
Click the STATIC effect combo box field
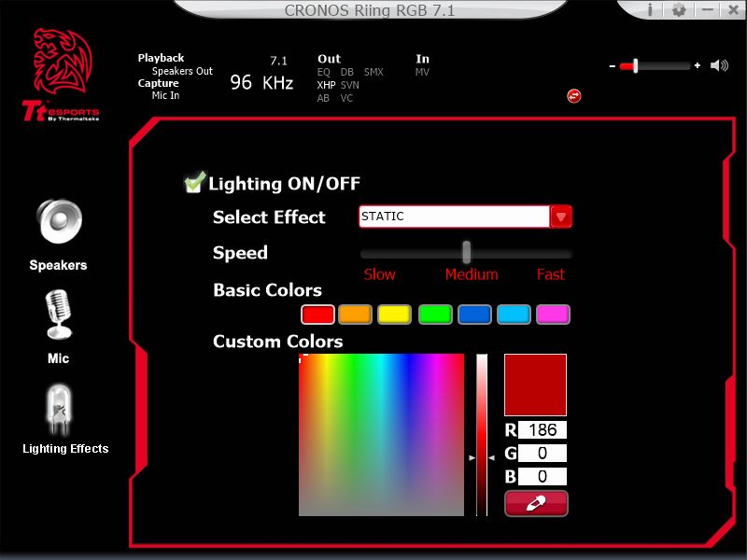[455, 217]
